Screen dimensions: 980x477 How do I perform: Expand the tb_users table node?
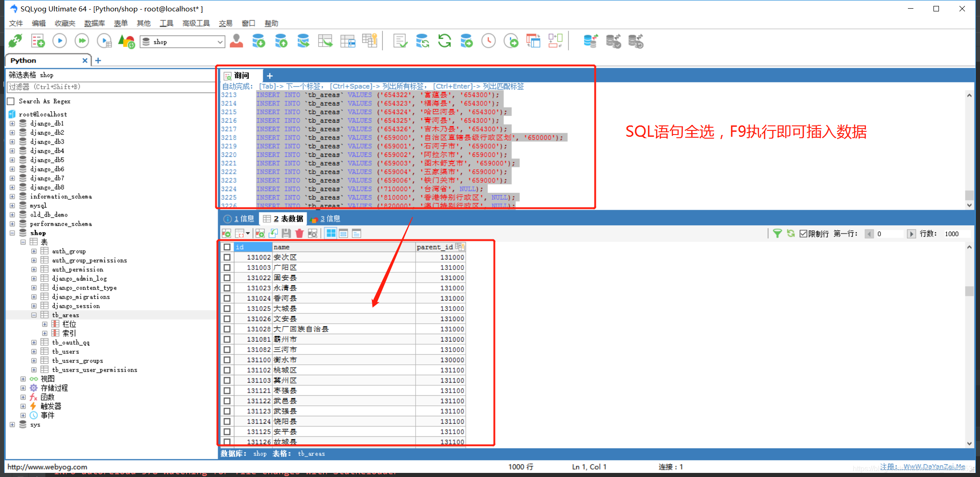pos(34,352)
